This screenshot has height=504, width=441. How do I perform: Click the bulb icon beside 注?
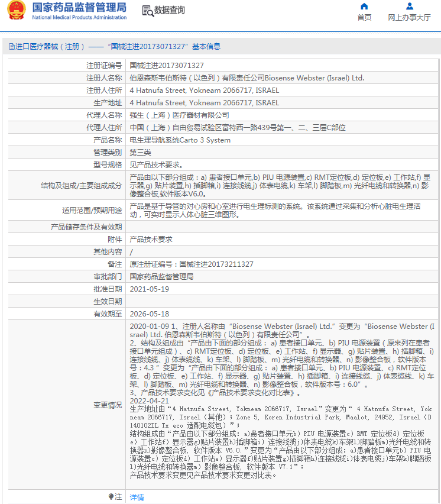pos(111,497)
